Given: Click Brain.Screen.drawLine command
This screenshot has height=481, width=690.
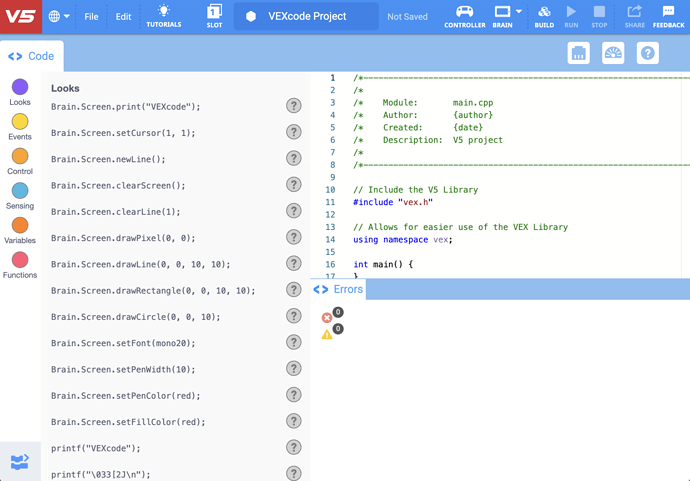Looking at the screenshot, I should click(140, 264).
